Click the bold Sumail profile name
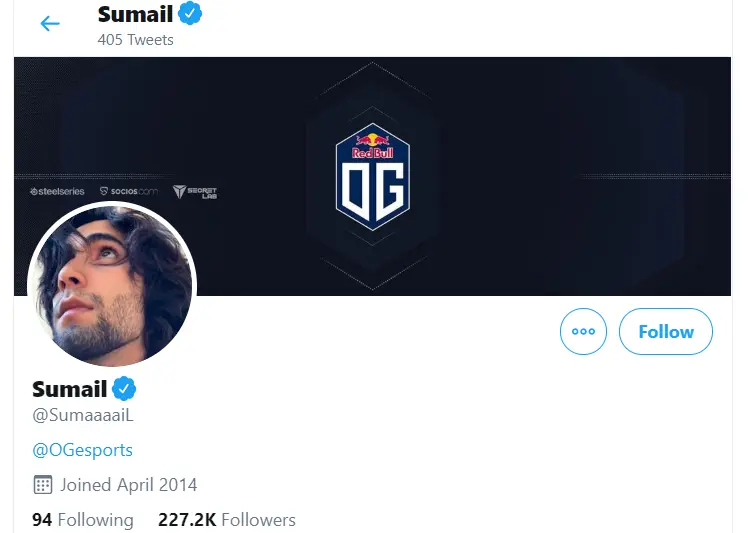The height and width of the screenshot is (533, 748). [69, 388]
